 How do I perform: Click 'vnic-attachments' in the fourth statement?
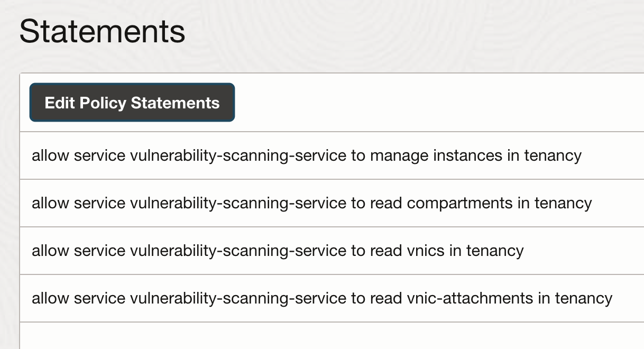point(470,298)
